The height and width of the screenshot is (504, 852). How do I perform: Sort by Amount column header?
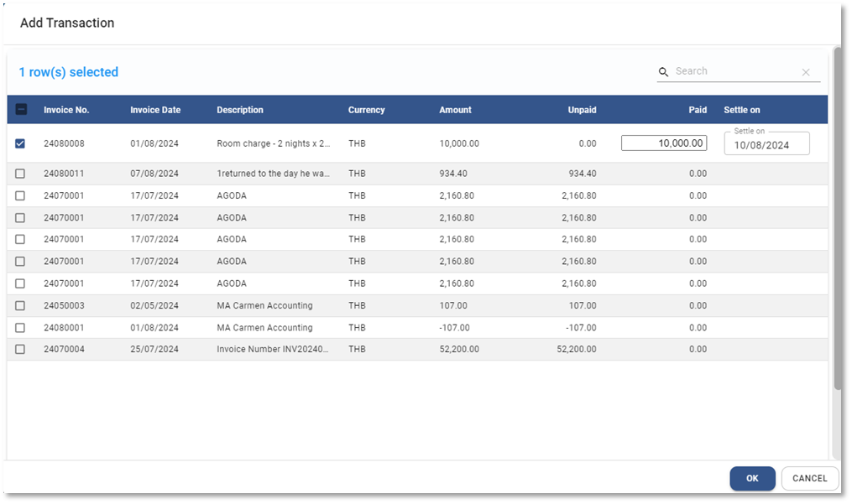pyautogui.click(x=455, y=110)
